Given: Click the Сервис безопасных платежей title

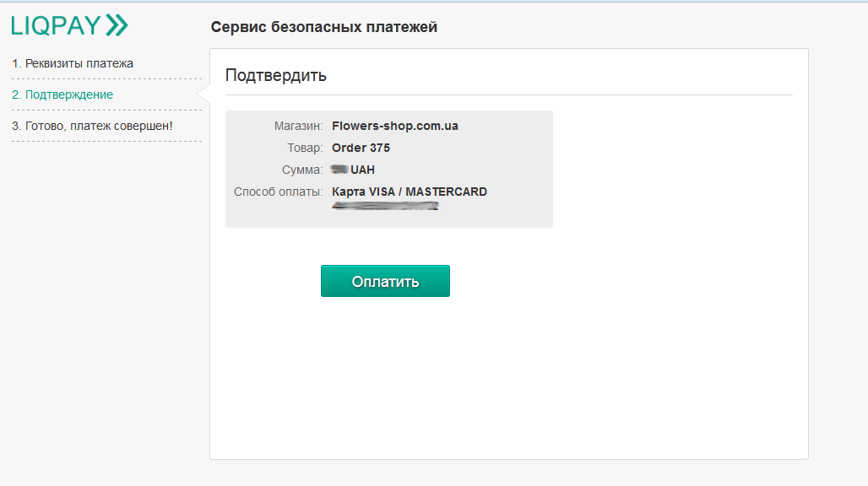Looking at the screenshot, I should 324,27.
